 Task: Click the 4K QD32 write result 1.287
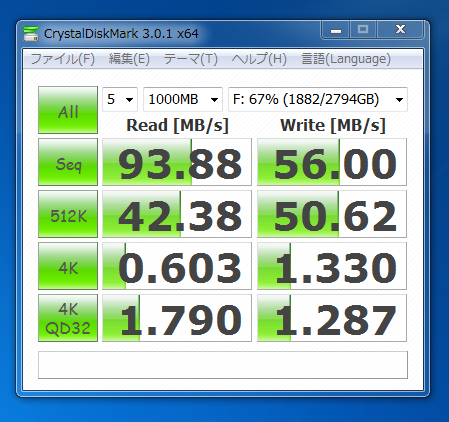[332, 318]
